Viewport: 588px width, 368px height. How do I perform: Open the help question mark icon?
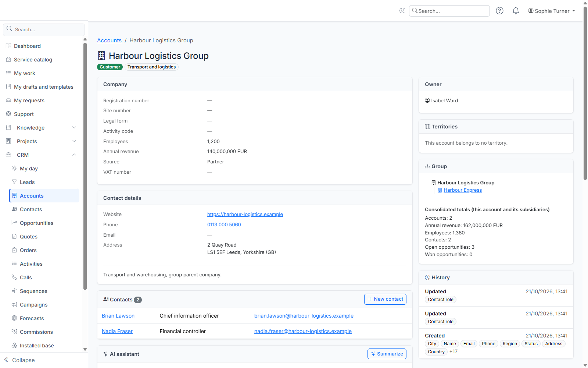click(499, 11)
